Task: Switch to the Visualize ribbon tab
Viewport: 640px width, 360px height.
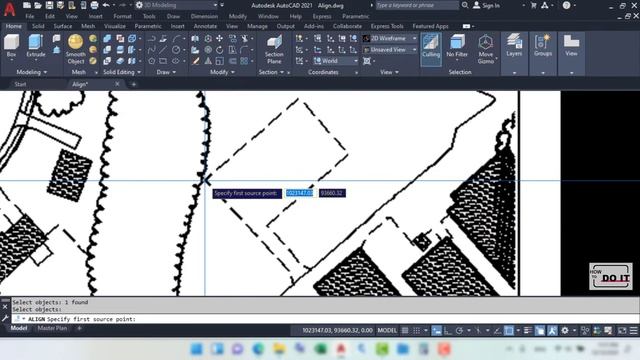Action: coord(115,26)
